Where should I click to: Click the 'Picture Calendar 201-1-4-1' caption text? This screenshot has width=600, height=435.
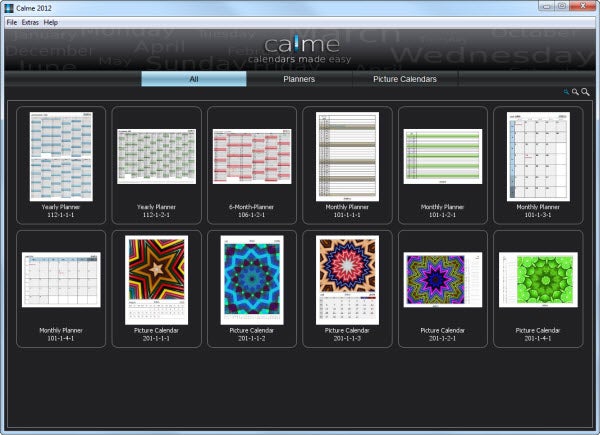pos(538,334)
